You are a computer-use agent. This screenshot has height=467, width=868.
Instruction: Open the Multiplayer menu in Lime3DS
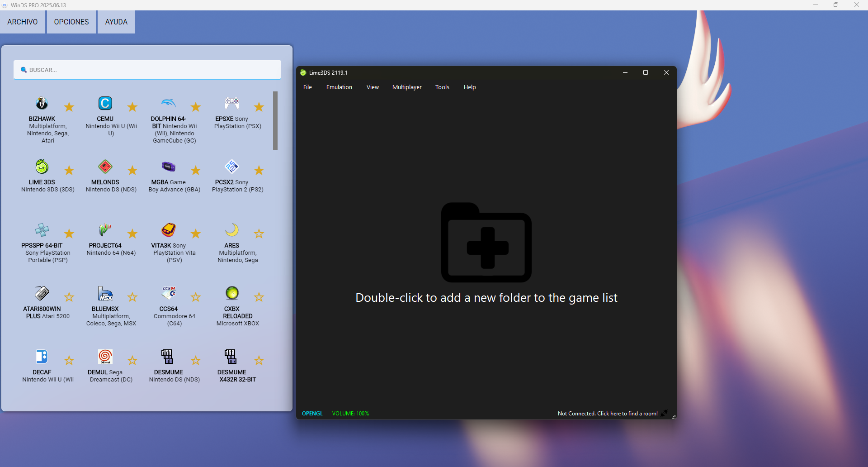pyautogui.click(x=407, y=87)
